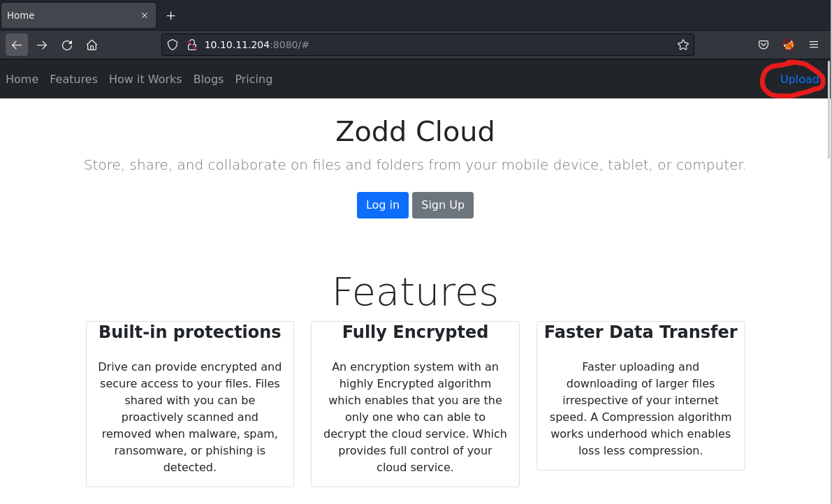Click the large Features section heading

415,292
